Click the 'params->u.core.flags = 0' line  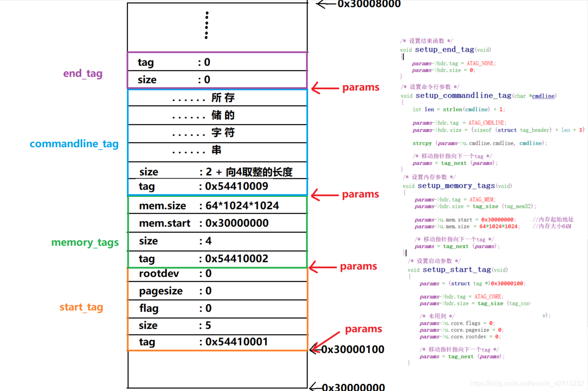coord(457,323)
